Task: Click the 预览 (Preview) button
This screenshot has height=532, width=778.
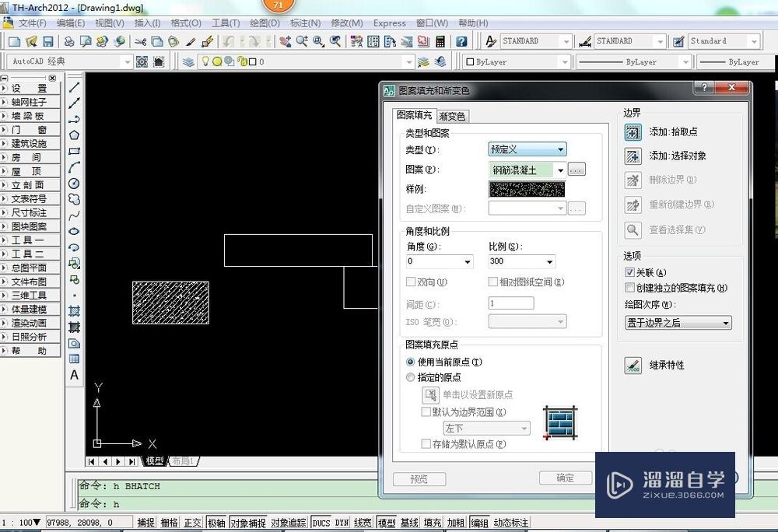Action: 419,479
